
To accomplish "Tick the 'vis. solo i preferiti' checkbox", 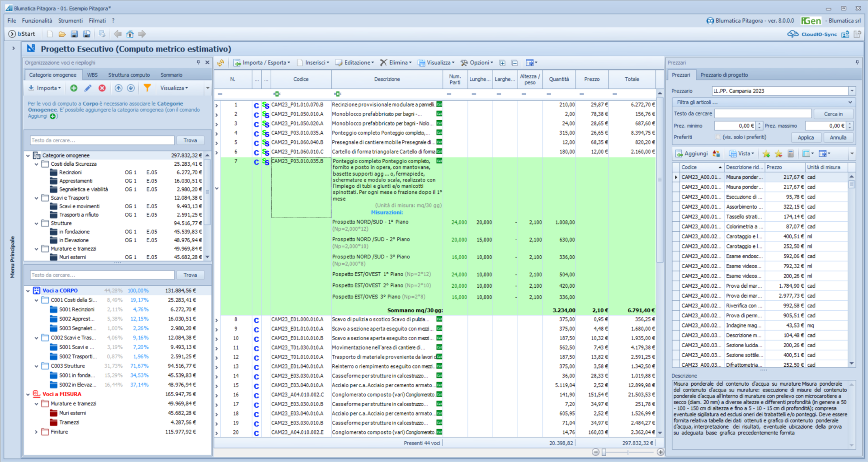I will click(x=718, y=137).
